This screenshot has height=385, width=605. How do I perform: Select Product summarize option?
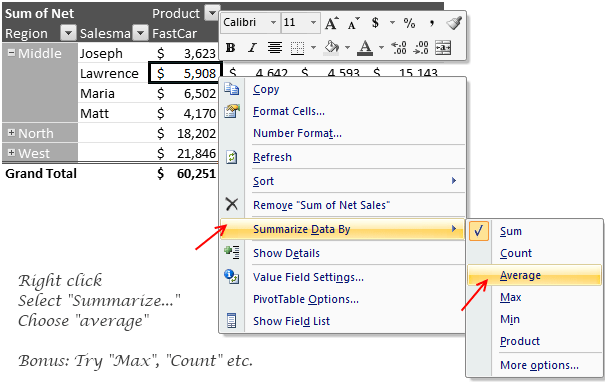coord(535,341)
